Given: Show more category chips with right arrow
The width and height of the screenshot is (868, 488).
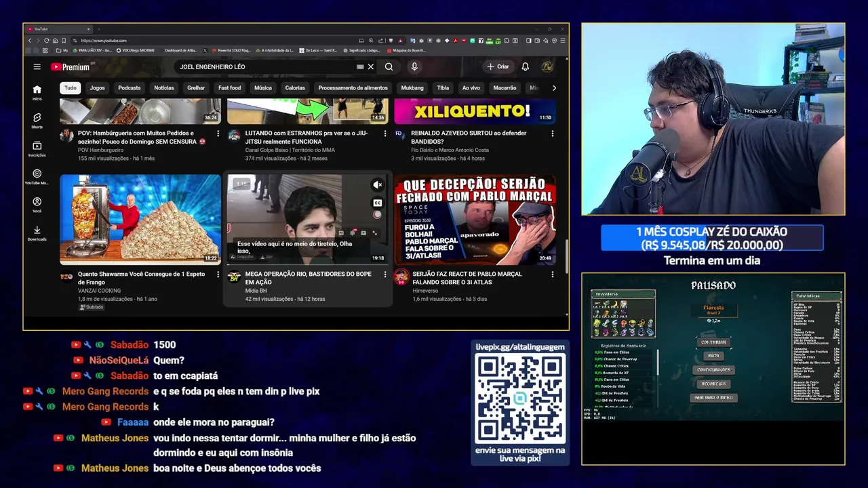Looking at the screenshot, I should click(x=554, y=88).
